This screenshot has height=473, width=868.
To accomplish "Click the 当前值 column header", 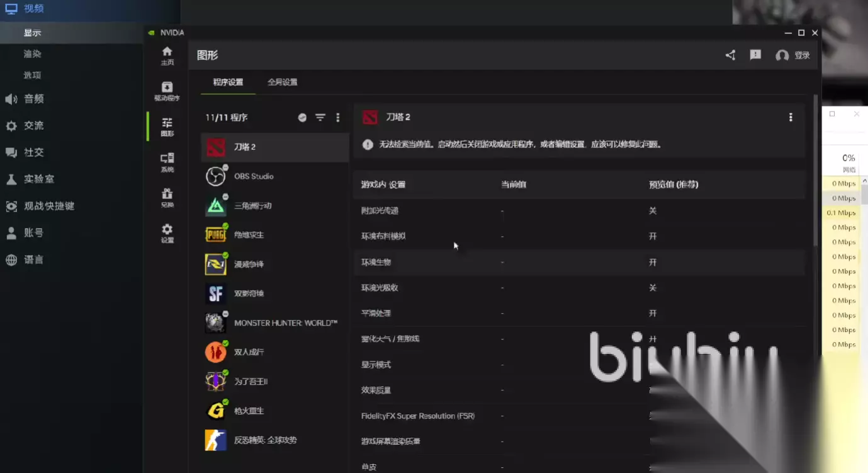I will [x=514, y=185].
